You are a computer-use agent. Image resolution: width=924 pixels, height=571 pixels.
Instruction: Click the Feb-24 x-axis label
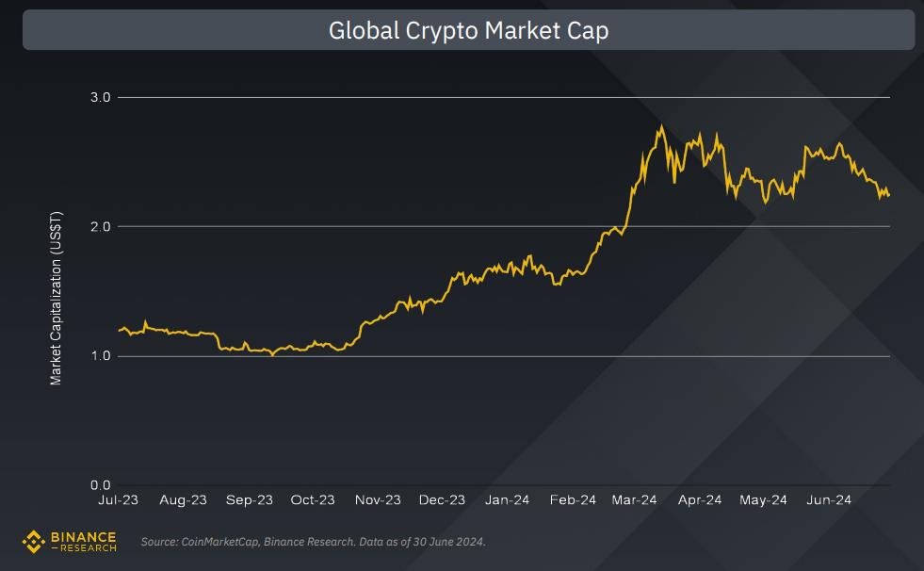571,500
